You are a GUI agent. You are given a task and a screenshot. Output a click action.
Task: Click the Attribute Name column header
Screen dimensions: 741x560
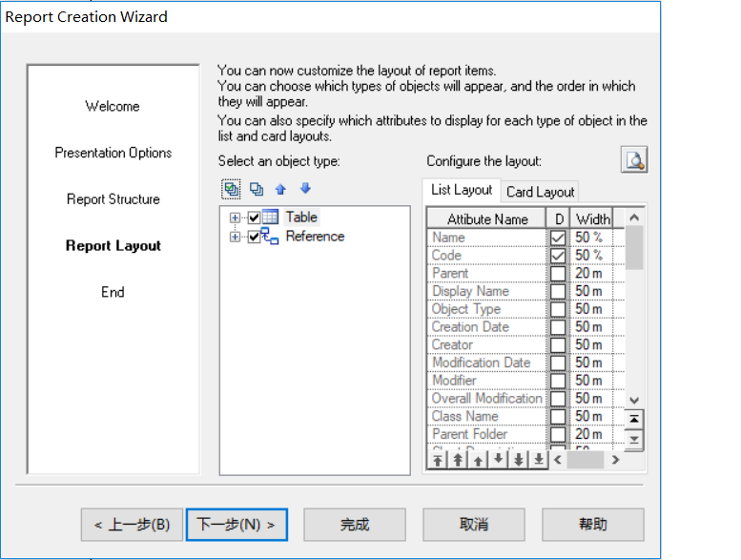(486, 219)
